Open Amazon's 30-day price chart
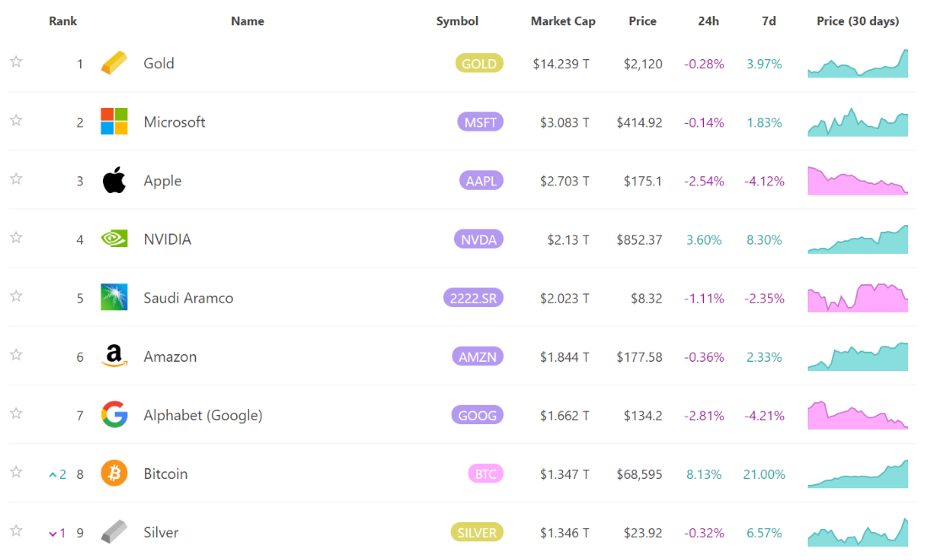The width and height of the screenshot is (925, 560). coord(857,357)
